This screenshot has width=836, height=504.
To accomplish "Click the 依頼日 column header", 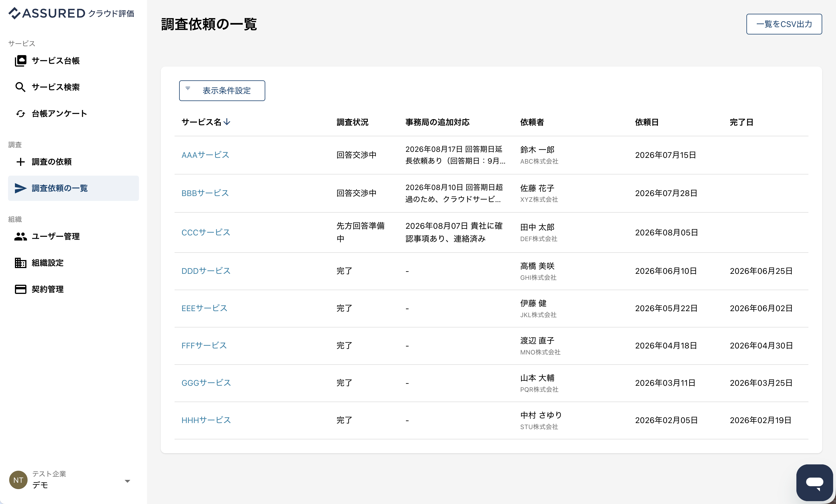I will 647,122.
